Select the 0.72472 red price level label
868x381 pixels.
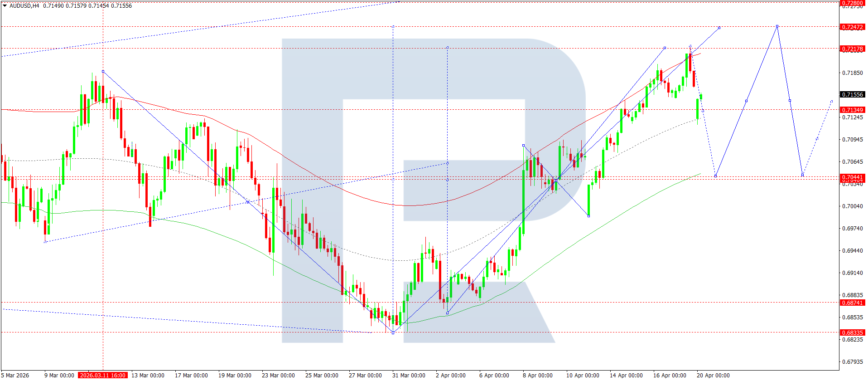(852, 27)
